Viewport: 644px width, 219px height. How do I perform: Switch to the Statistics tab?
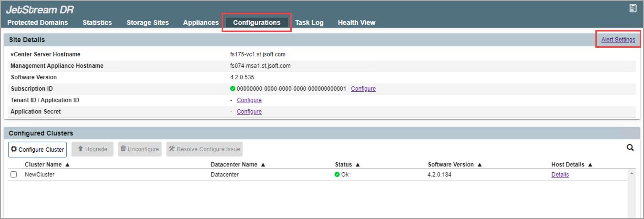click(97, 22)
